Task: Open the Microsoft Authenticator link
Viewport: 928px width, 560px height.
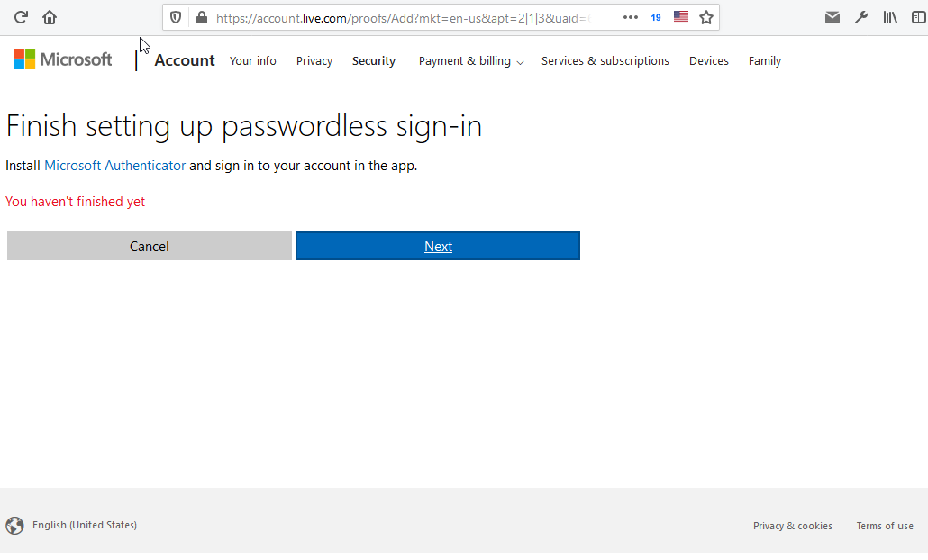Action: pos(114,165)
